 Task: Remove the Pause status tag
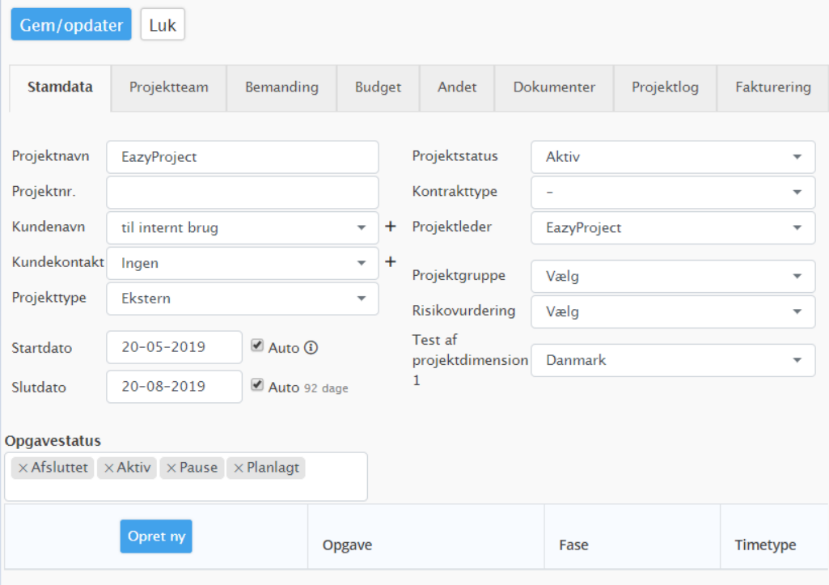tap(171, 468)
